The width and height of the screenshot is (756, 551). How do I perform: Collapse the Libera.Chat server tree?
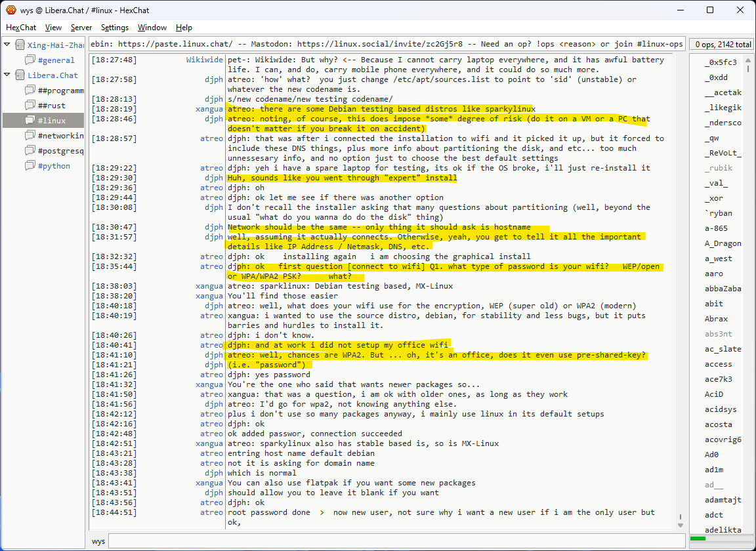(x=7, y=75)
